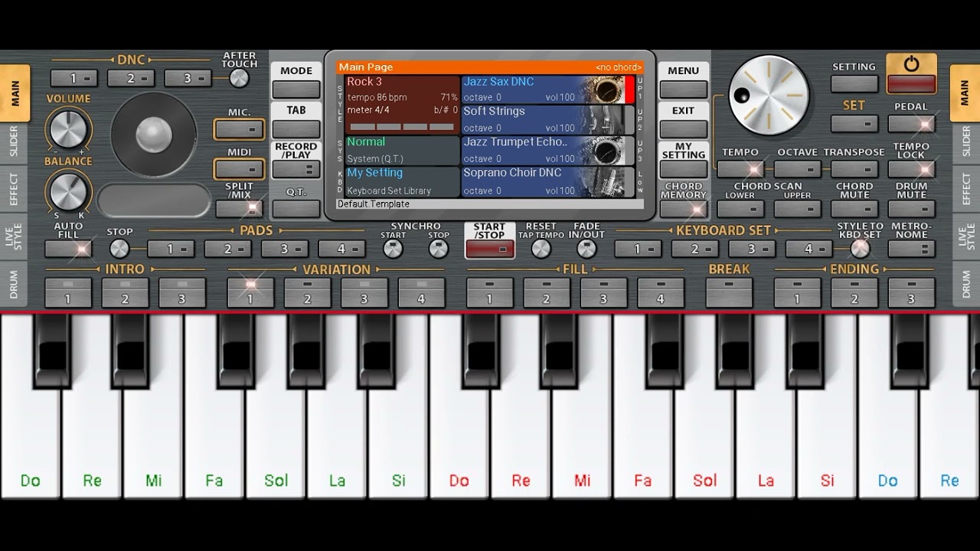Click the Octave button
Image resolution: width=980 pixels, height=551 pixels.
(798, 169)
